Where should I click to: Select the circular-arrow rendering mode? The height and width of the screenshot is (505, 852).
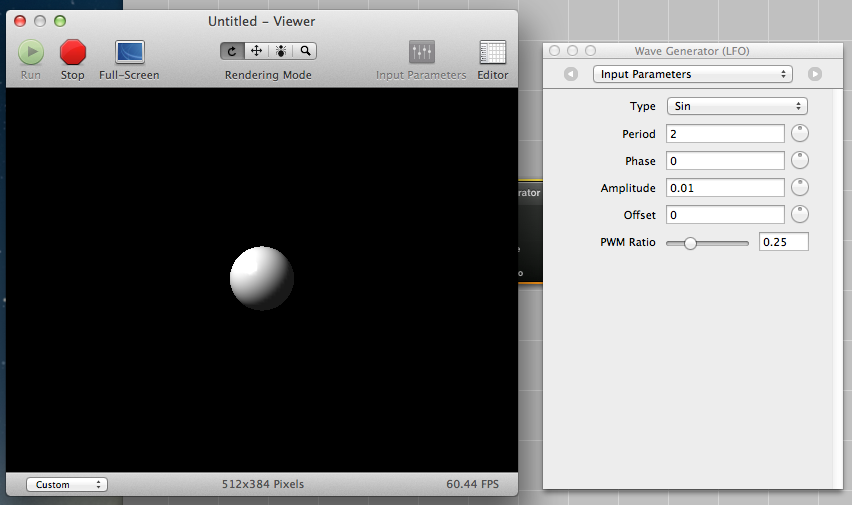tap(232, 51)
